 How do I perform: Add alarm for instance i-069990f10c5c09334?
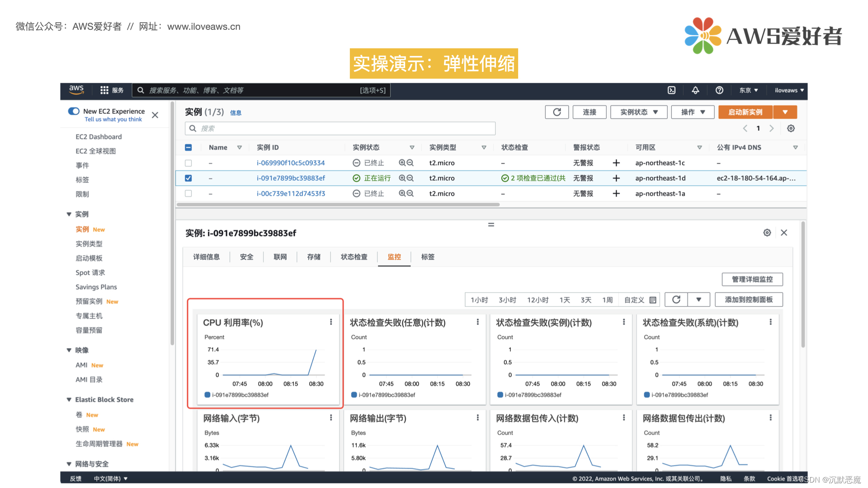tap(616, 163)
